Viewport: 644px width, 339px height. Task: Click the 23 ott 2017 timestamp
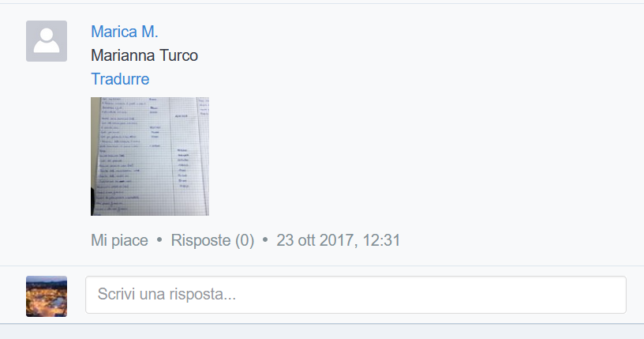338,240
